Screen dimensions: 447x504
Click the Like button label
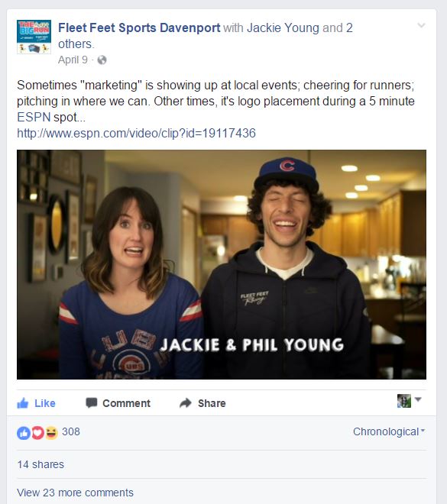(44, 403)
